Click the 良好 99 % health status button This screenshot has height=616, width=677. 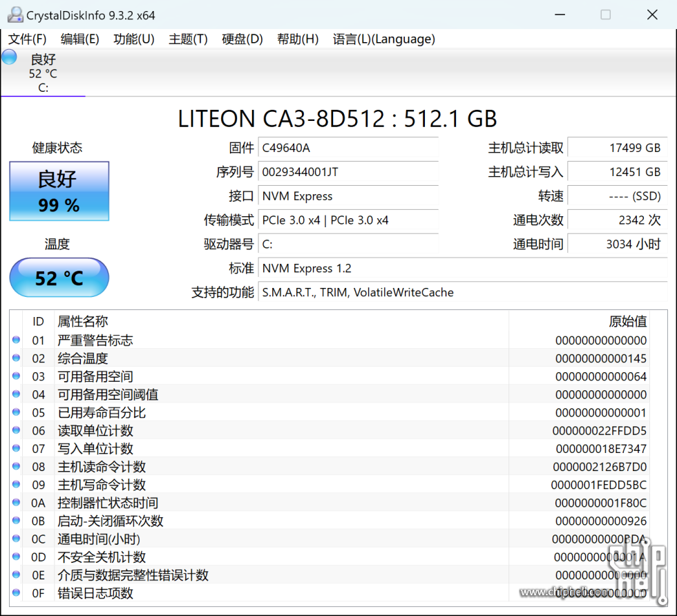tap(59, 191)
